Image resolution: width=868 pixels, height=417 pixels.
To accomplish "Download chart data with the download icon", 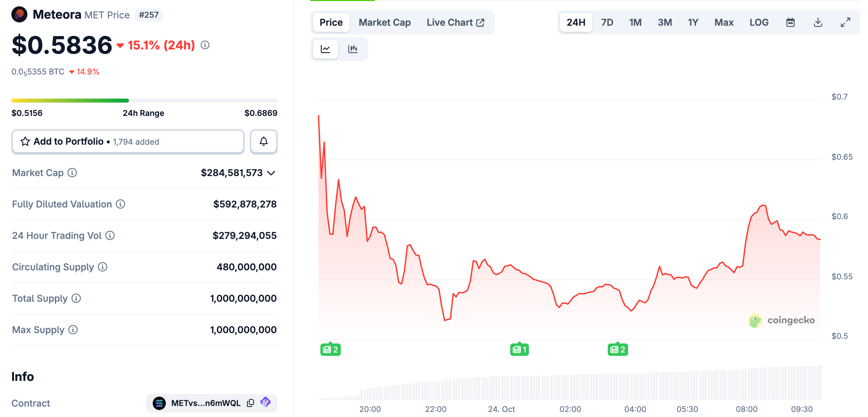I will pyautogui.click(x=818, y=23).
